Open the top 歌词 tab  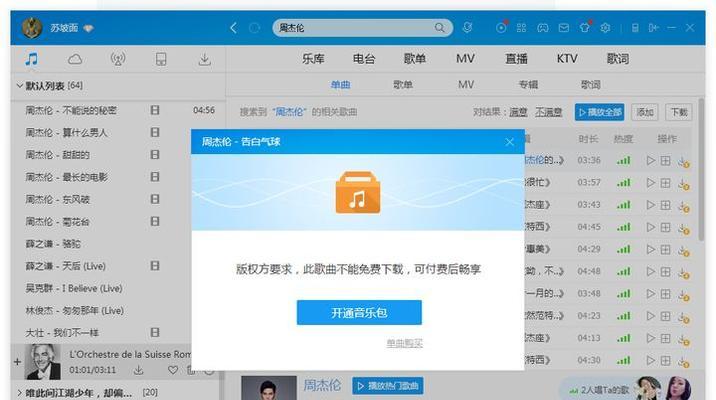coord(617,59)
